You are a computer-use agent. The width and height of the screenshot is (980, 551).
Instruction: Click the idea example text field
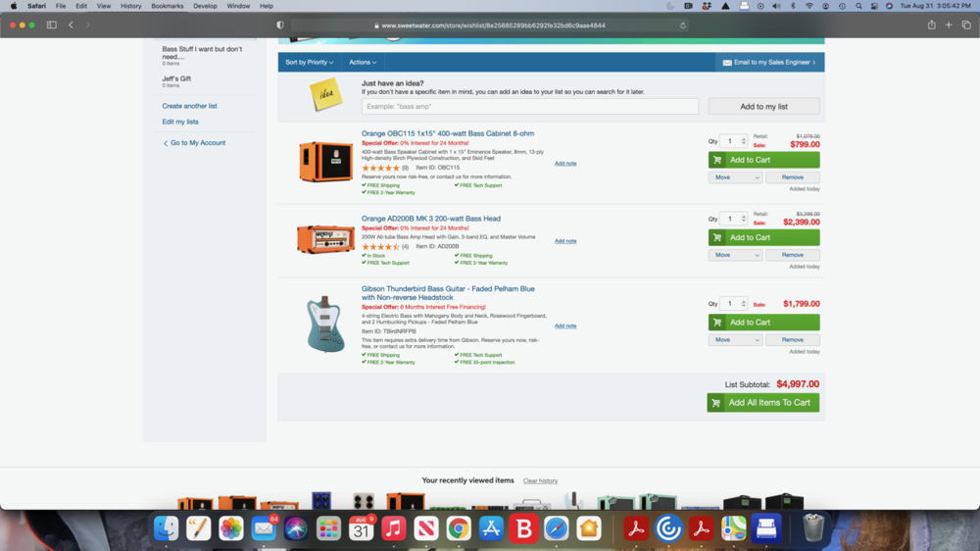tap(529, 106)
